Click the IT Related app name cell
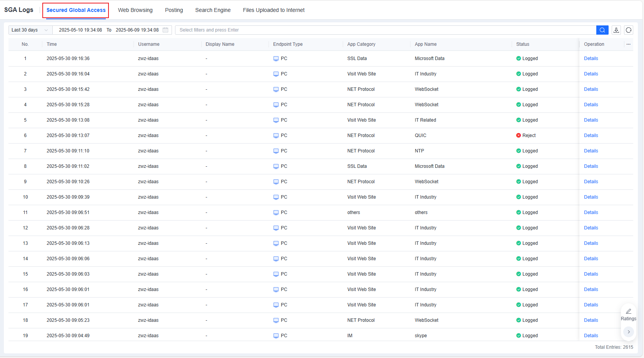The height and width of the screenshot is (358, 644). (x=425, y=120)
